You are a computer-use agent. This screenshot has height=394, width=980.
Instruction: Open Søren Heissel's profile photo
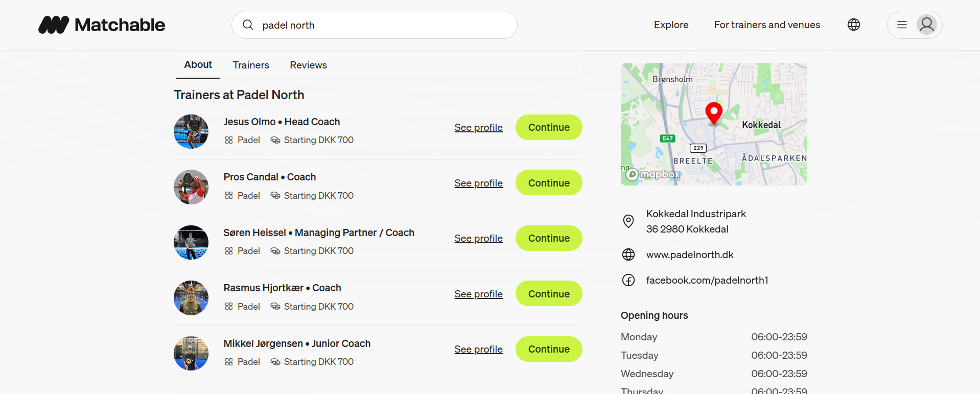191,242
